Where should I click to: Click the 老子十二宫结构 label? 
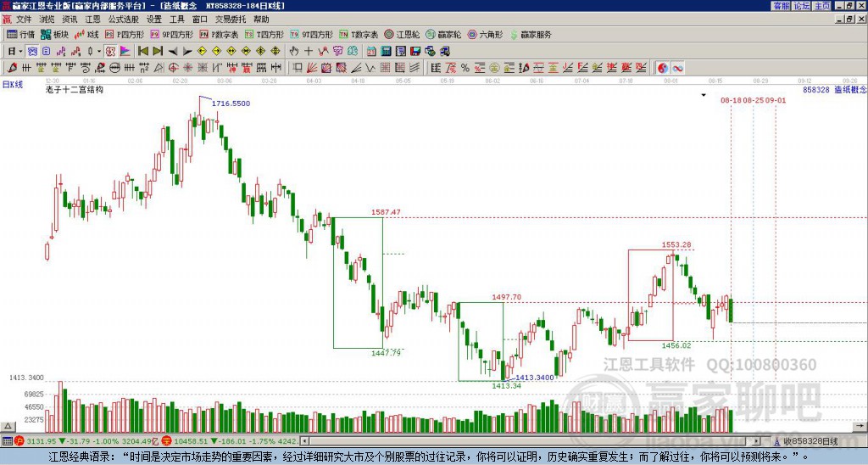click(75, 90)
